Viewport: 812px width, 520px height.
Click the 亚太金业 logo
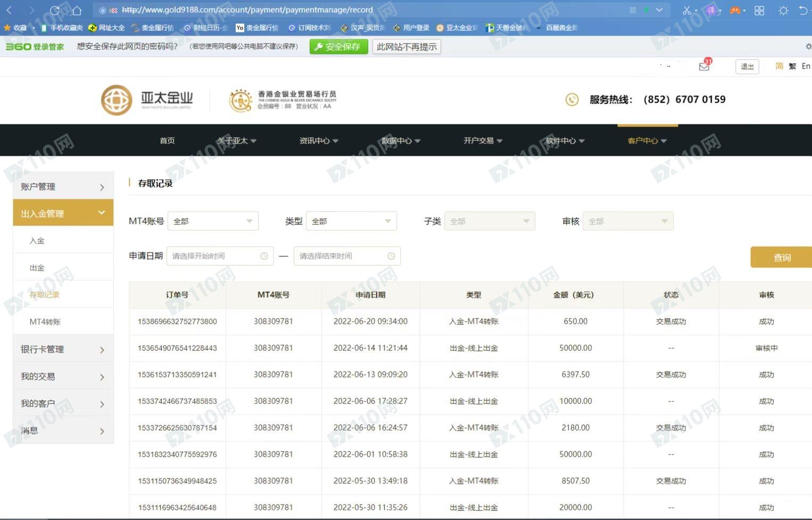click(x=147, y=100)
